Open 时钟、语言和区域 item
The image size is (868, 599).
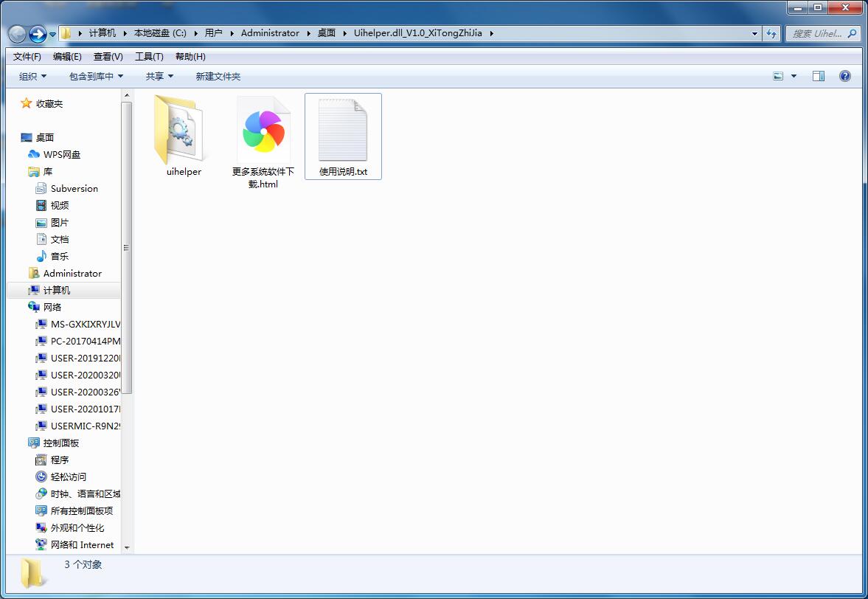[x=86, y=494]
